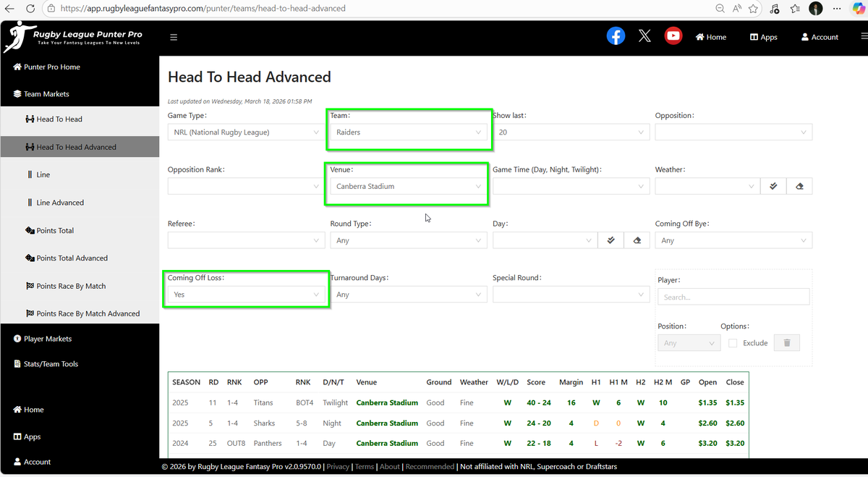Open the Privacy footer link
The height and width of the screenshot is (477, 868).
(338, 467)
